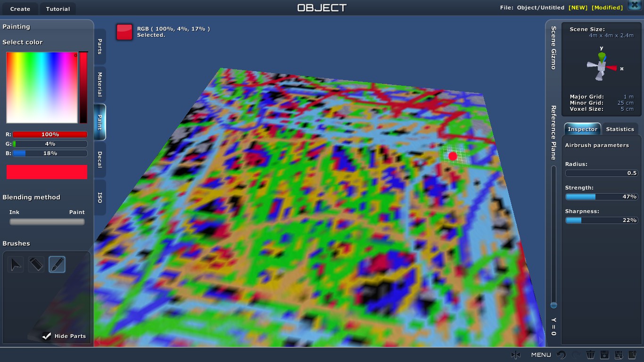The height and width of the screenshot is (362, 644).
Task: Select the eraser brush tool
Action: (x=36, y=265)
